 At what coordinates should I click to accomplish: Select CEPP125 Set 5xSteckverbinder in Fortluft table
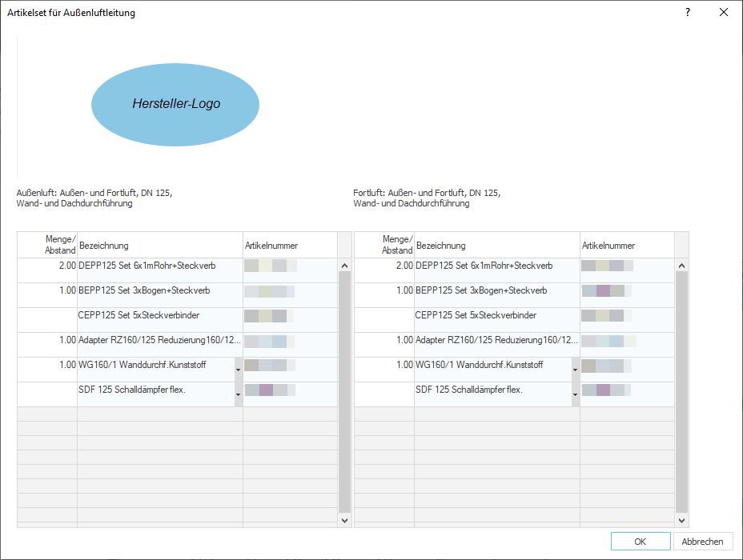tap(476, 315)
